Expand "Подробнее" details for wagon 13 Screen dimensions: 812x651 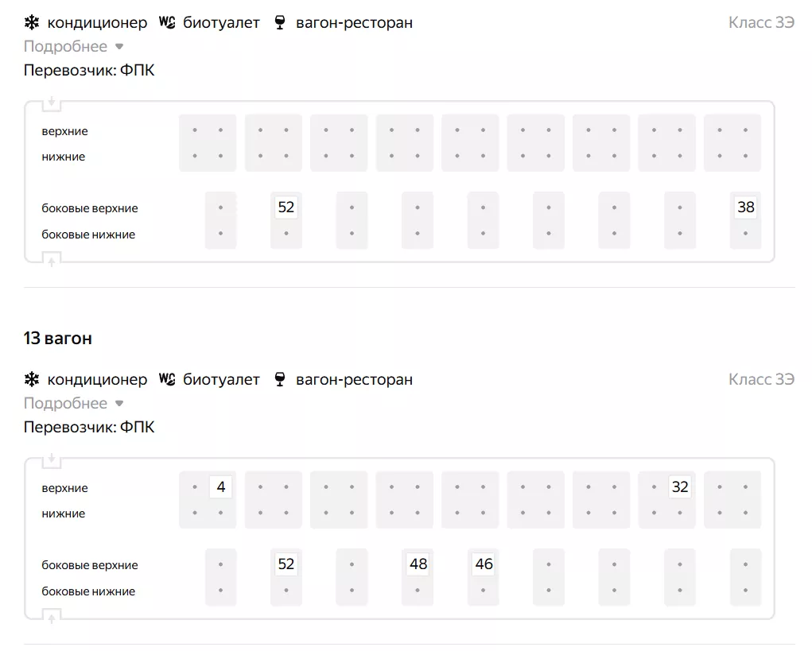click(74, 403)
